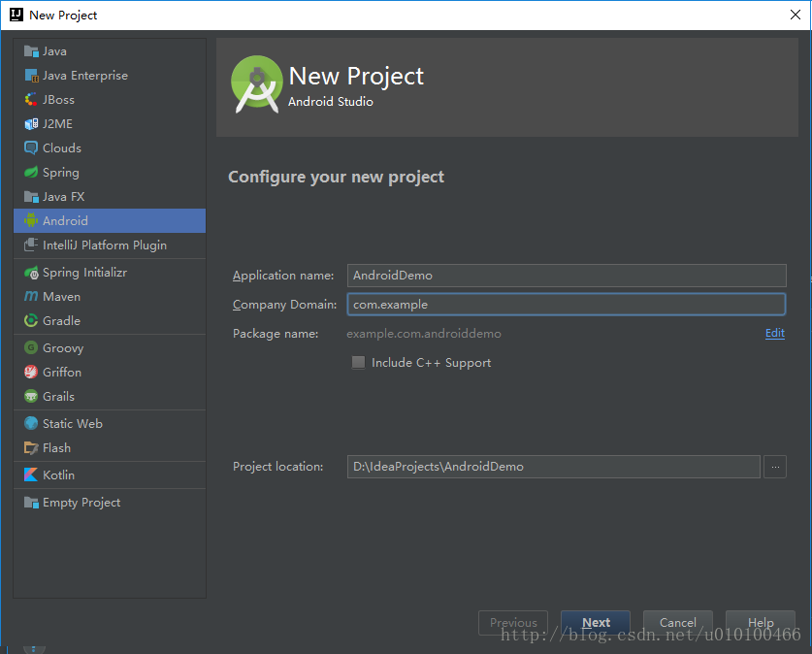Edit the package name via Edit link

click(774, 333)
